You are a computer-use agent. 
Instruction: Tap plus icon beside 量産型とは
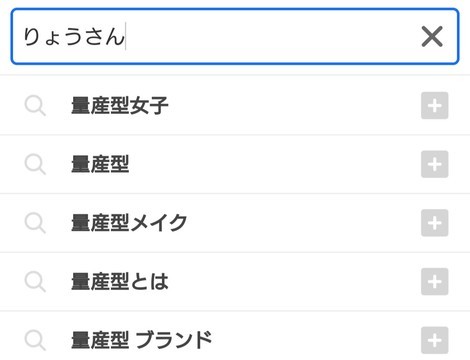434,281
